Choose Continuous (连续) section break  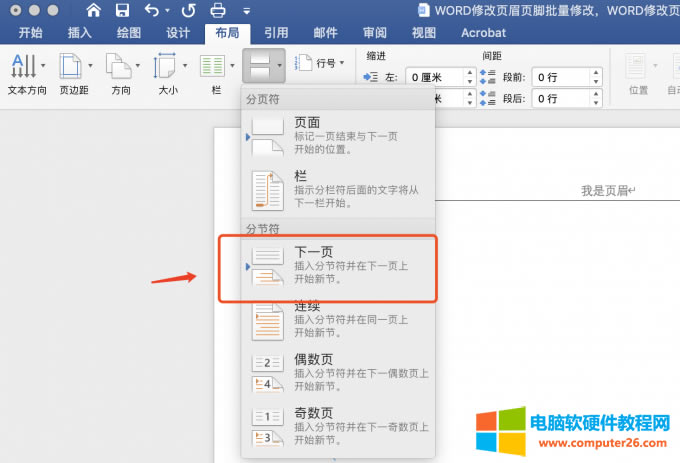click(x=339, y=320)
